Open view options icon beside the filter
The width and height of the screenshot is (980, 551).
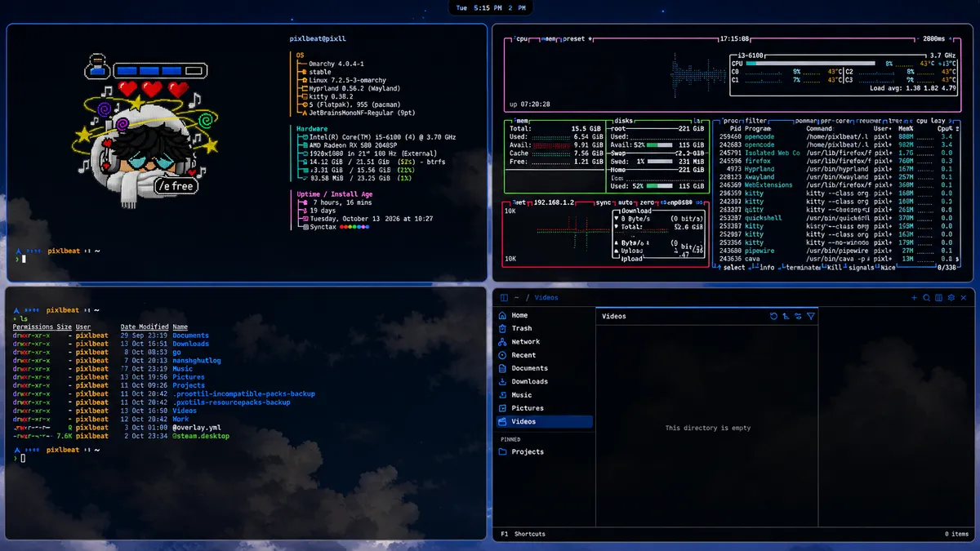(798, 316)
